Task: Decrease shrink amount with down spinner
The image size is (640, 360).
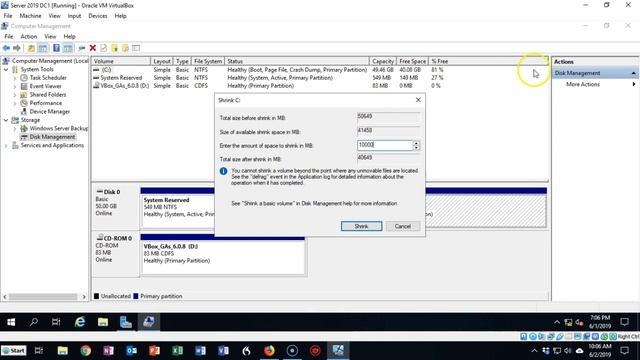Action: (x=416, y=147)
